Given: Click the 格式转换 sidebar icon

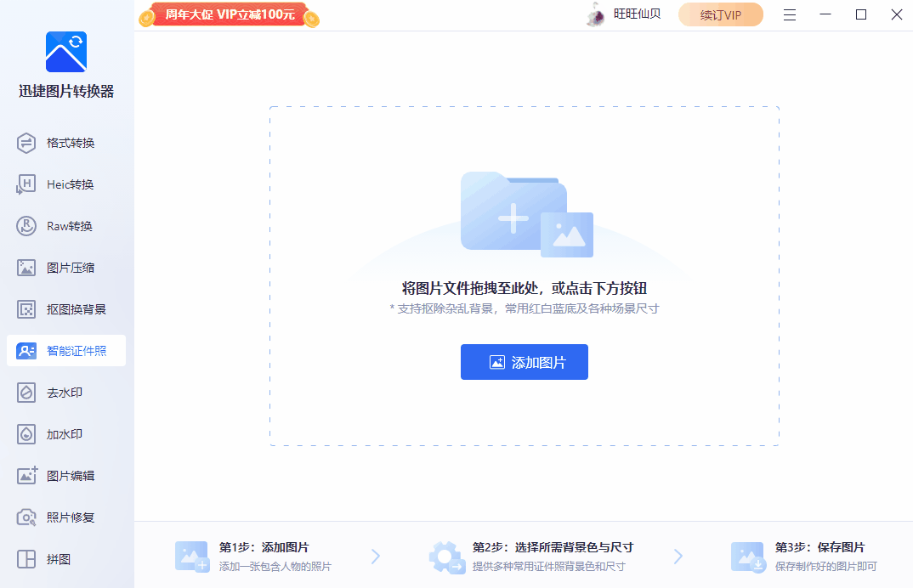Looking at the screenshot, I should pos(26,143).
